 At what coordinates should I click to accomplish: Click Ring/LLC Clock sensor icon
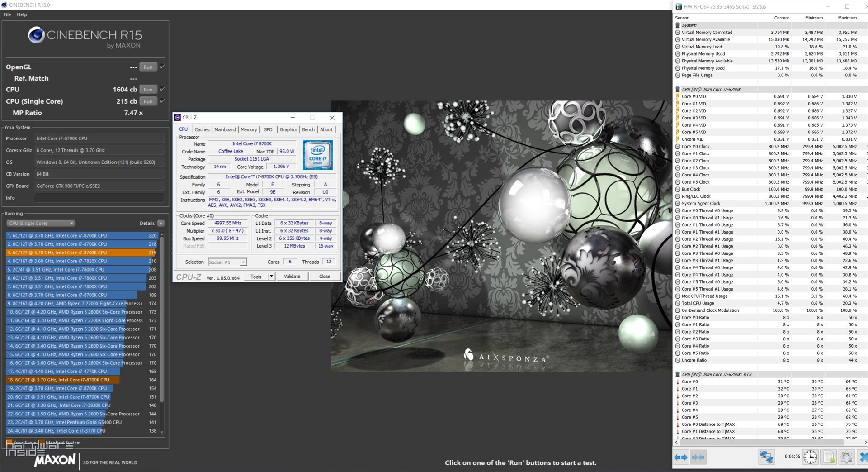coord(678,196)
